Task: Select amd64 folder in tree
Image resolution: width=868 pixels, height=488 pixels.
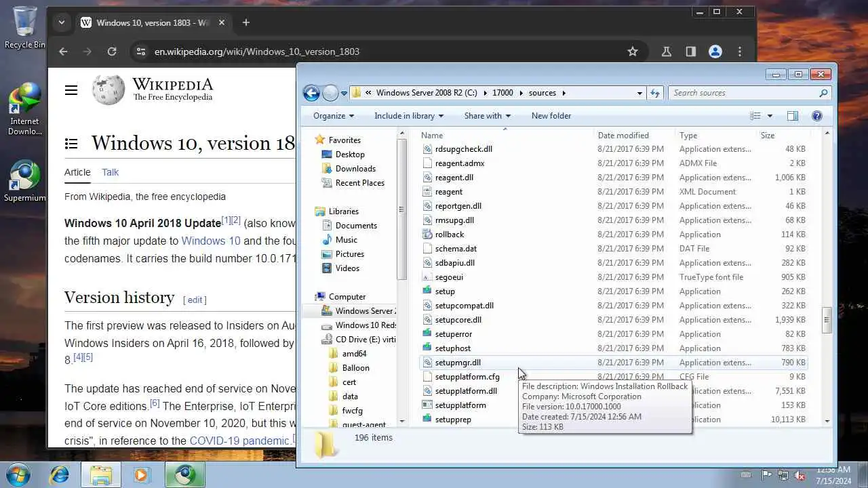Action: click(x=354, y=353)
